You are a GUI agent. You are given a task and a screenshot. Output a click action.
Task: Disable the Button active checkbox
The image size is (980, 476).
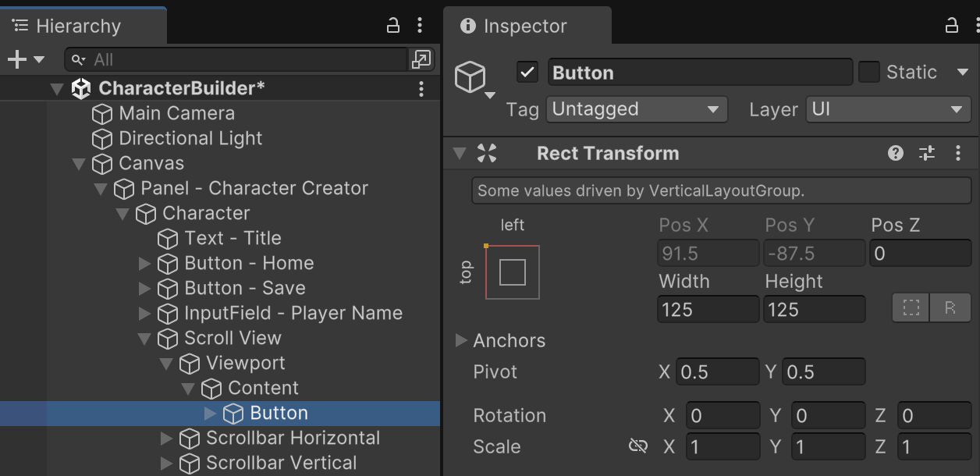tap(527, 73)
